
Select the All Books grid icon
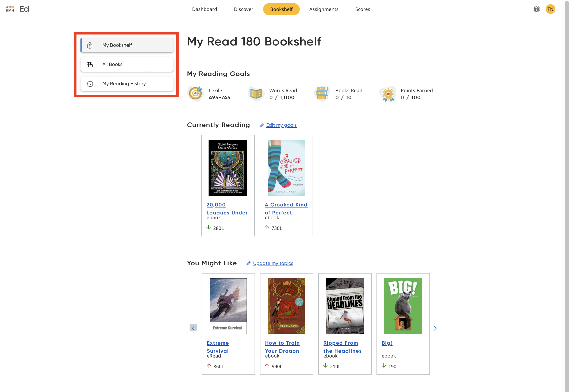(x=90, y=64)
